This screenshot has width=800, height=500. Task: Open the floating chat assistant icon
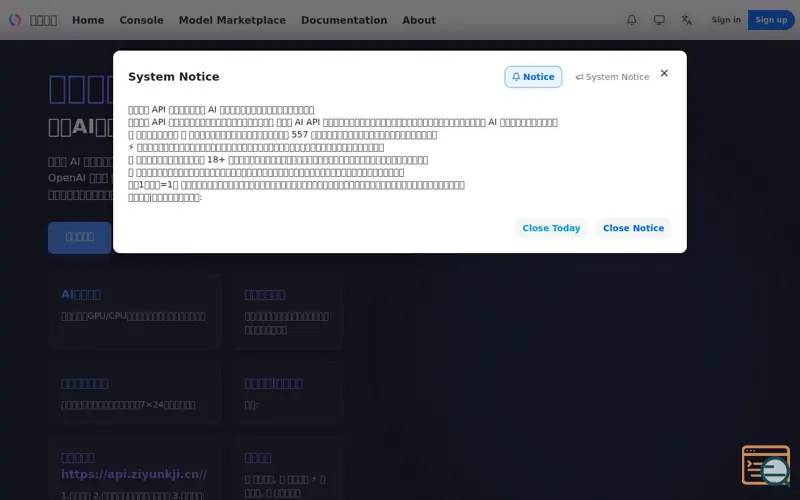(x=766, y=466)
